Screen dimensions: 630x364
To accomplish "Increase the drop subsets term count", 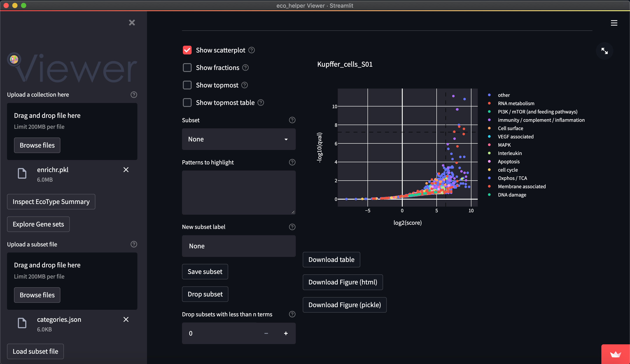I will pos(286,333).
